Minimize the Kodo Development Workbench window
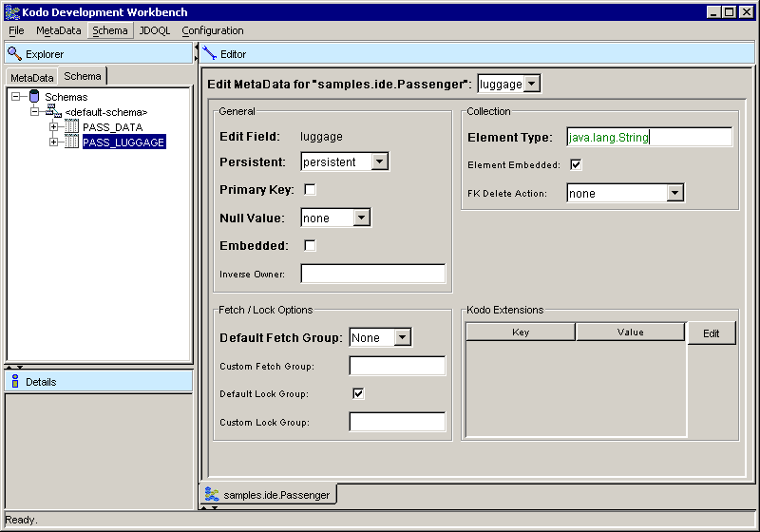760x532 pixels. [713, 12]
